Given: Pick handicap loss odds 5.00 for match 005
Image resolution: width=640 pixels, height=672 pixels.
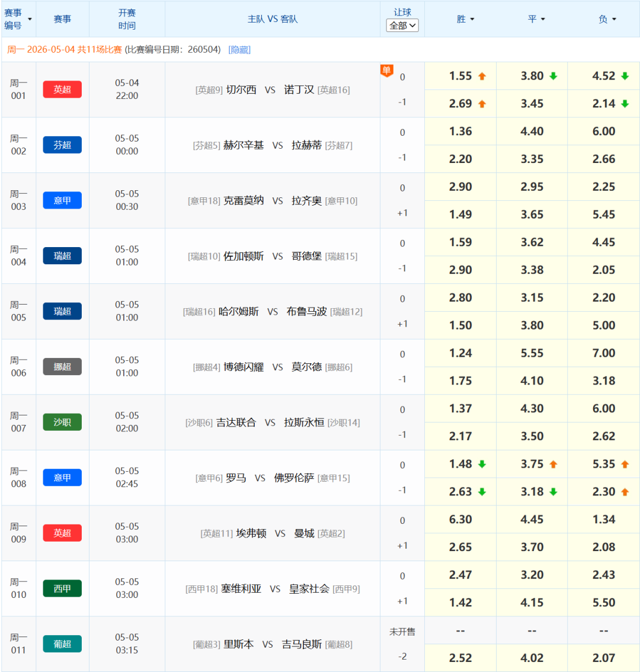Looking at the screenshot, I should [604, 325].
